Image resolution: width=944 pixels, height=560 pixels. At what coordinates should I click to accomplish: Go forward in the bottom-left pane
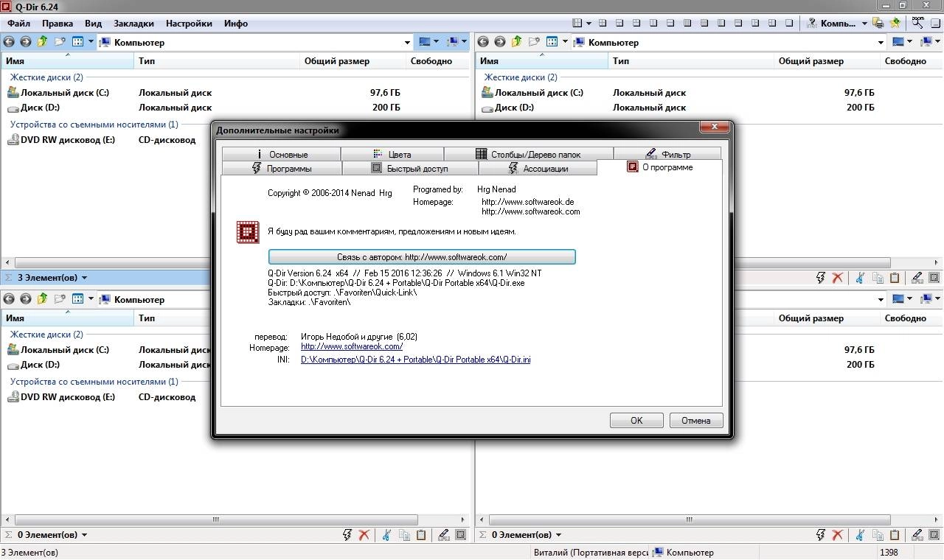[x=26, y=299]
